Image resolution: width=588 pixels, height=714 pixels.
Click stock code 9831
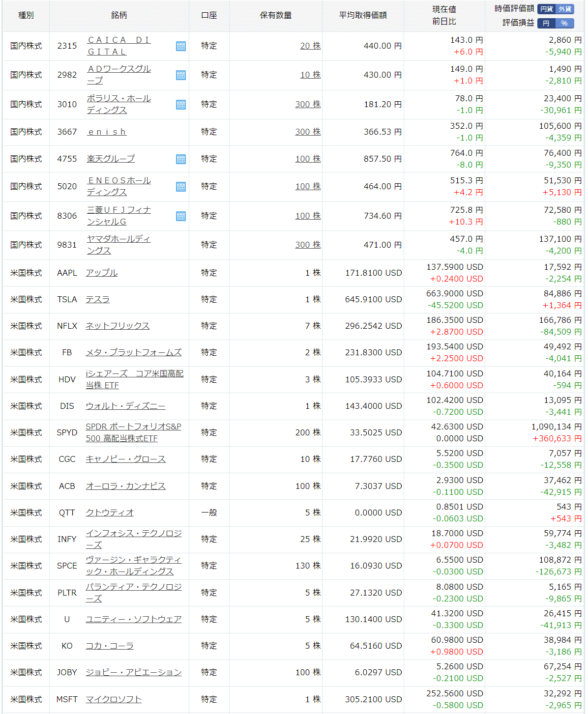(x=67, y=245)
